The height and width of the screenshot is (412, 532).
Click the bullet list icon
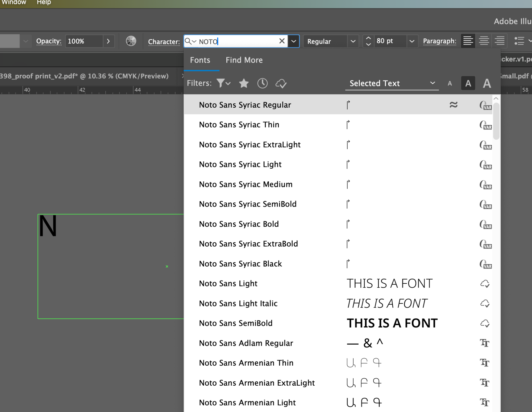519,41
